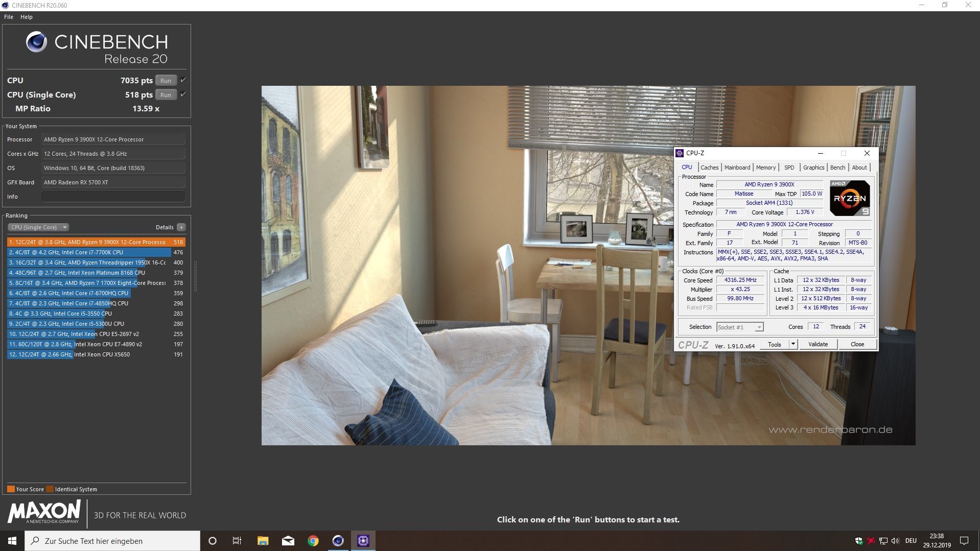Click the rendered room image in Cinebench
This screenshot has height=551, width=980.
tap(588, 265)
